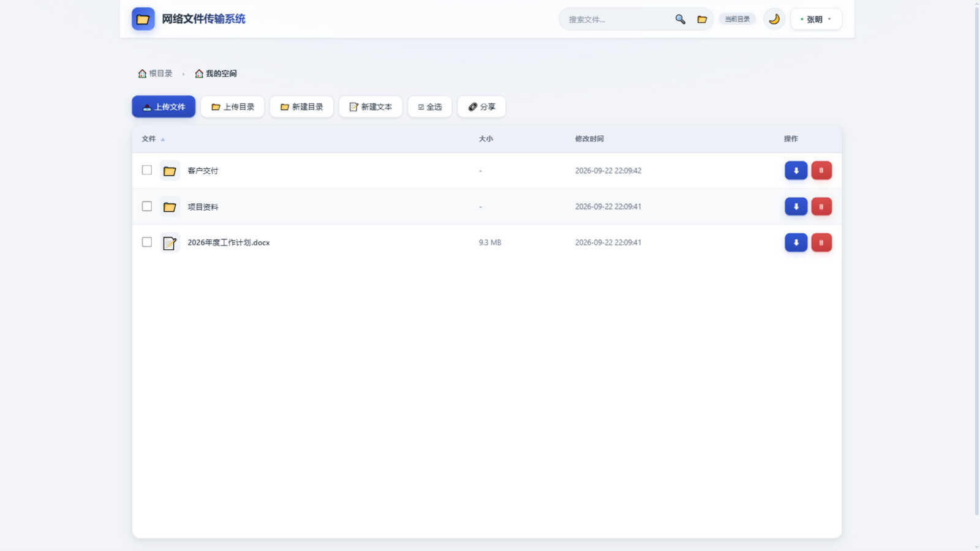Image resolution: width=980 pixels, height=551 pixels.
Task: Click the app logo folder icon
Action: (143, 19)
